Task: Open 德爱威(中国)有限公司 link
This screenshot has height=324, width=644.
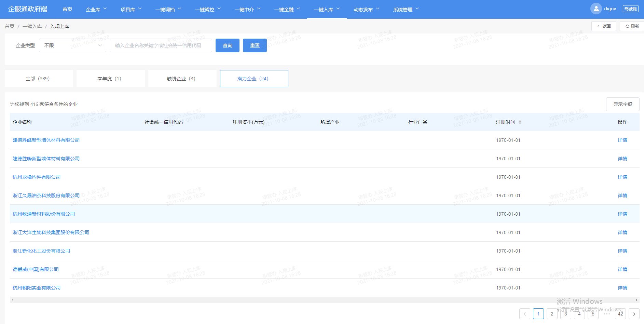Action: (x=36, y=269)
